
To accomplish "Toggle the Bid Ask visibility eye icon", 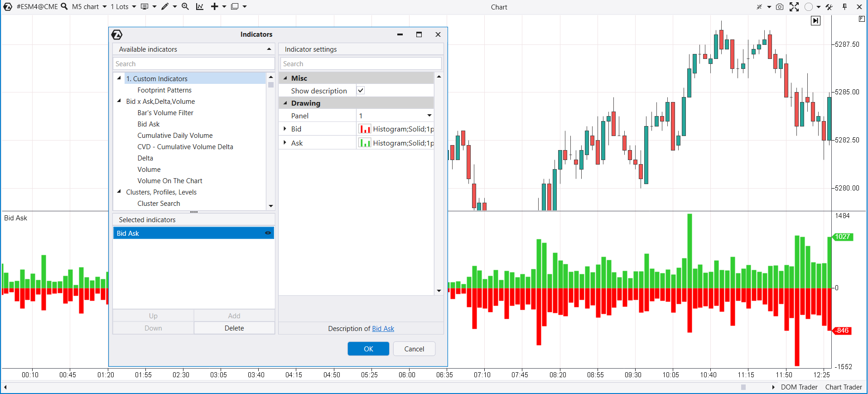I will point(268,233).
